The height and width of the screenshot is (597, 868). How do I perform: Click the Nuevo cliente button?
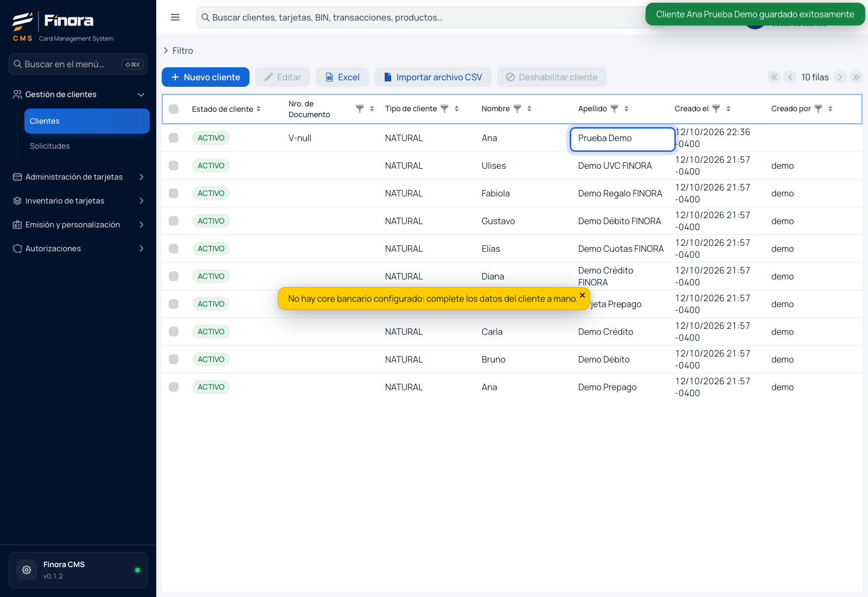point(206,77)
